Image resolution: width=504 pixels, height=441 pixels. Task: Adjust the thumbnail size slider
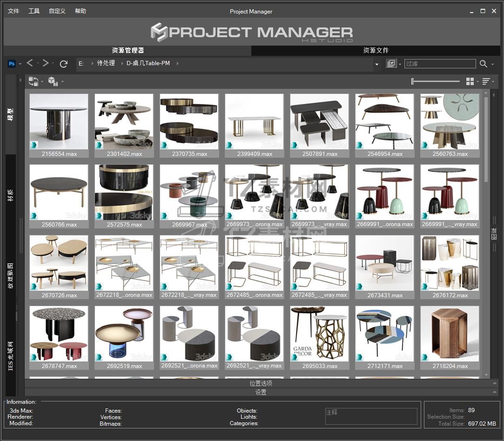[x=413, y=82]
